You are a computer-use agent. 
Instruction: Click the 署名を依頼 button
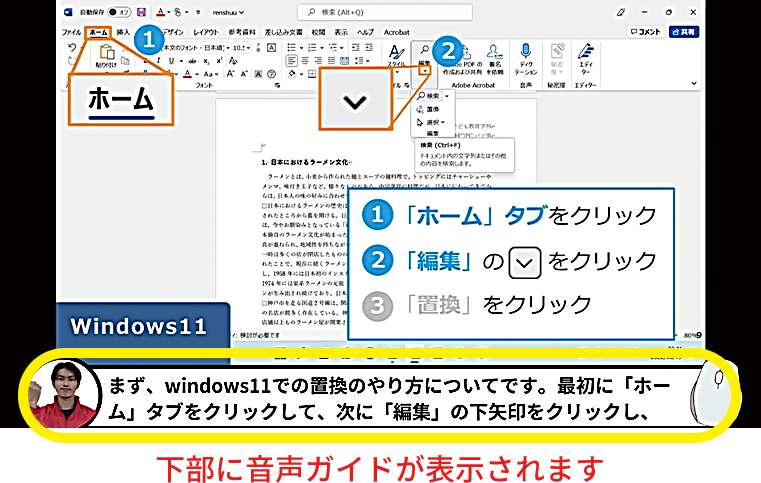coord(495,60)
